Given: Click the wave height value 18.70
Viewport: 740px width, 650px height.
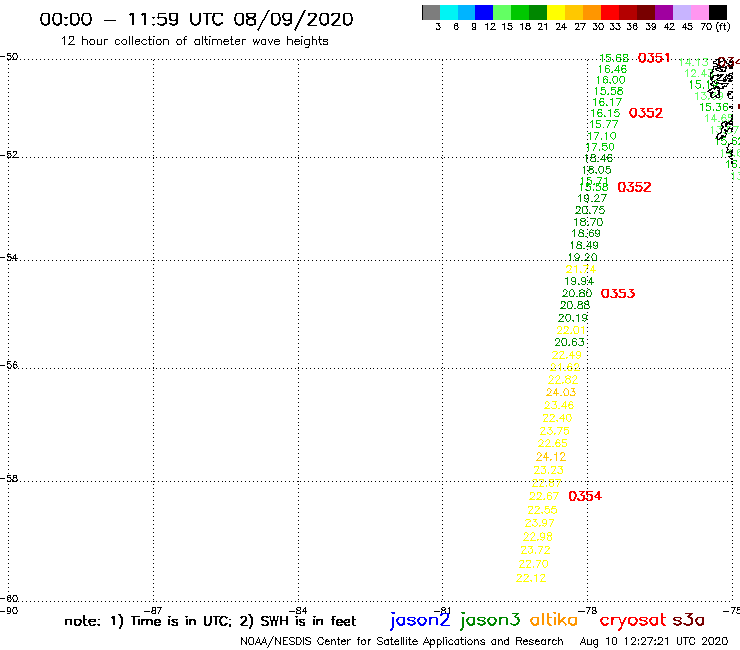Looking at the screenshot, I should (x=588, y=222).
